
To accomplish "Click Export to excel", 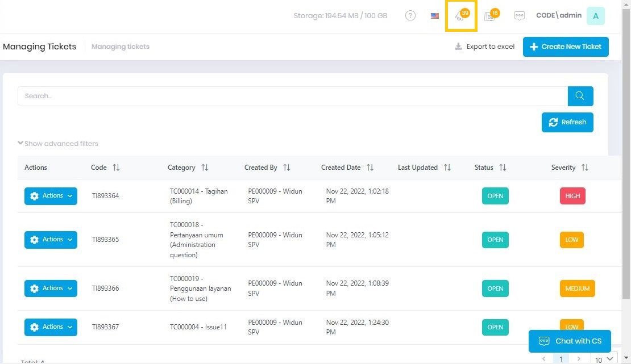I will tap(484, 47).
